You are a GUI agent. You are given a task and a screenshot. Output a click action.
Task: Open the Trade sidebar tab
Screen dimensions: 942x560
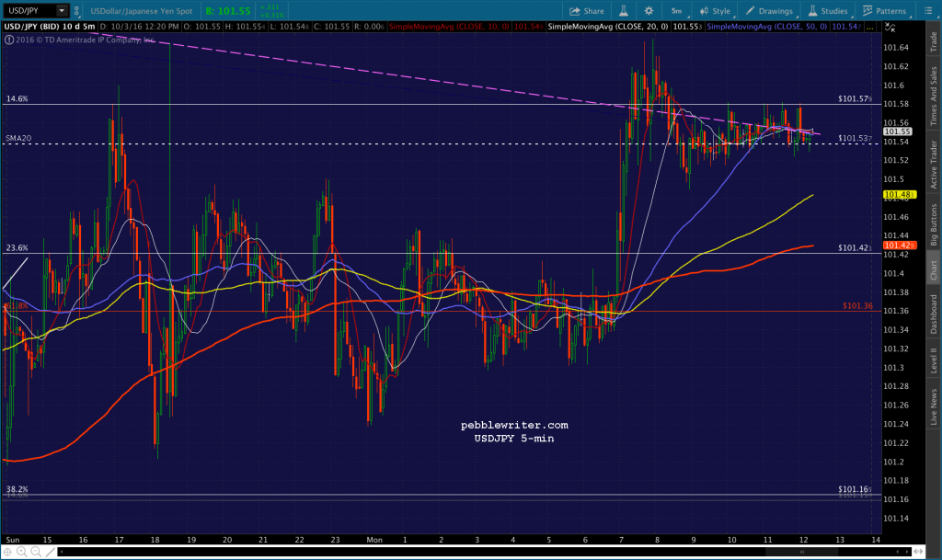point(934,41)
